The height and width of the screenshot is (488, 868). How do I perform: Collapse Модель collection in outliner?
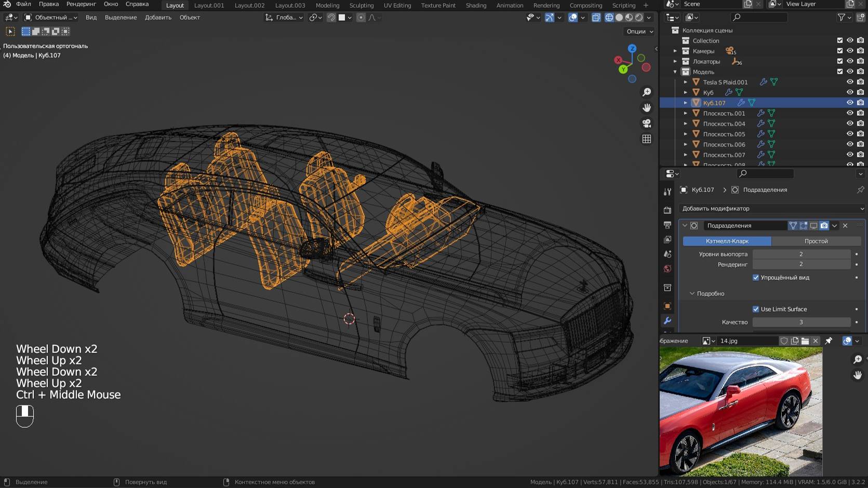click(x=675, y=72)
